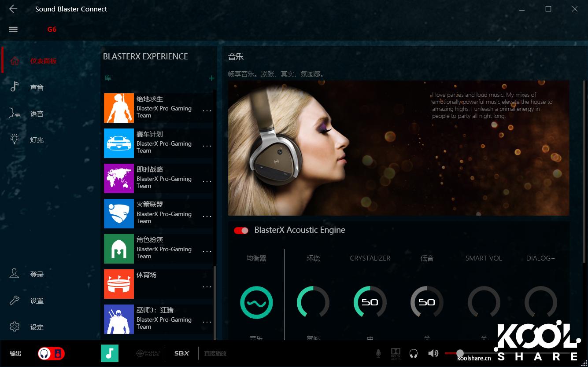The width and height of the screenshot is (588, 367).
Task: Open more options for 绝地求生
Action: pyautogui.click(x=207, y=111)
